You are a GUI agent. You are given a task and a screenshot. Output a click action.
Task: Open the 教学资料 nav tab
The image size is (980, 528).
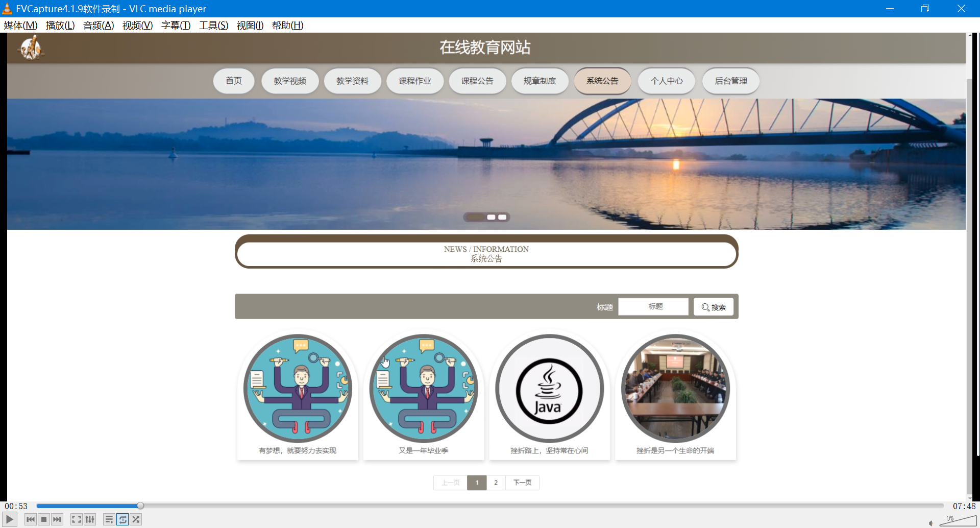352,81
